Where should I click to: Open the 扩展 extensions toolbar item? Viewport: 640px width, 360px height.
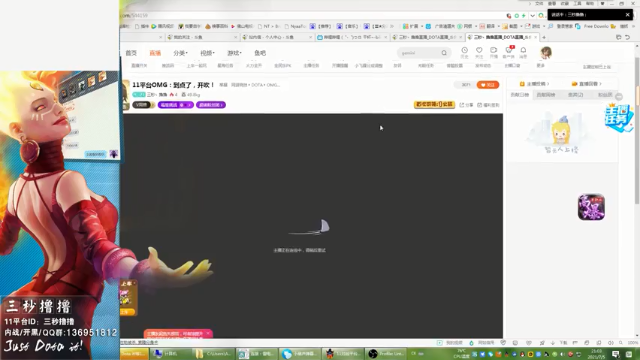(x=411, y=26)
